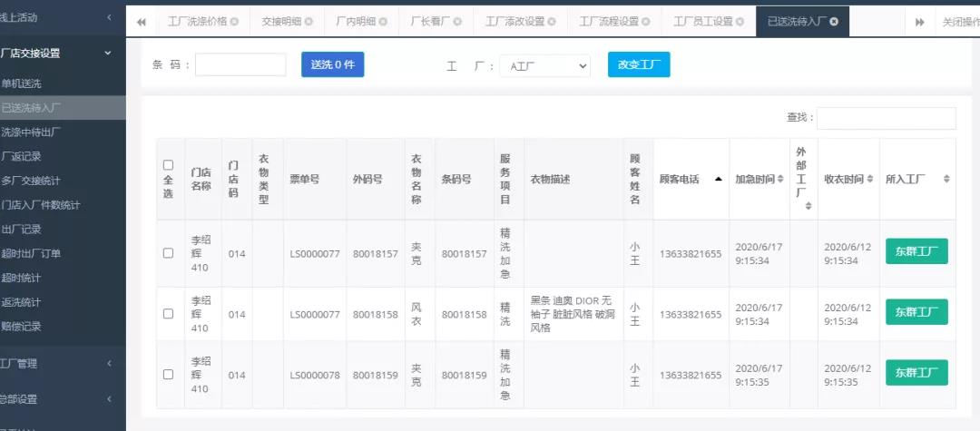Click 东群工厂 button for barcode 80018158
This screenshot has width=980, height=431.
click(x=916, y=312)
